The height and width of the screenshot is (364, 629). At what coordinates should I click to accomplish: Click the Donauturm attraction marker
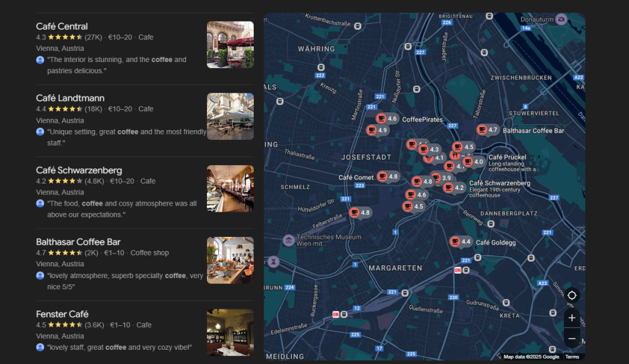tap(561, 19)
